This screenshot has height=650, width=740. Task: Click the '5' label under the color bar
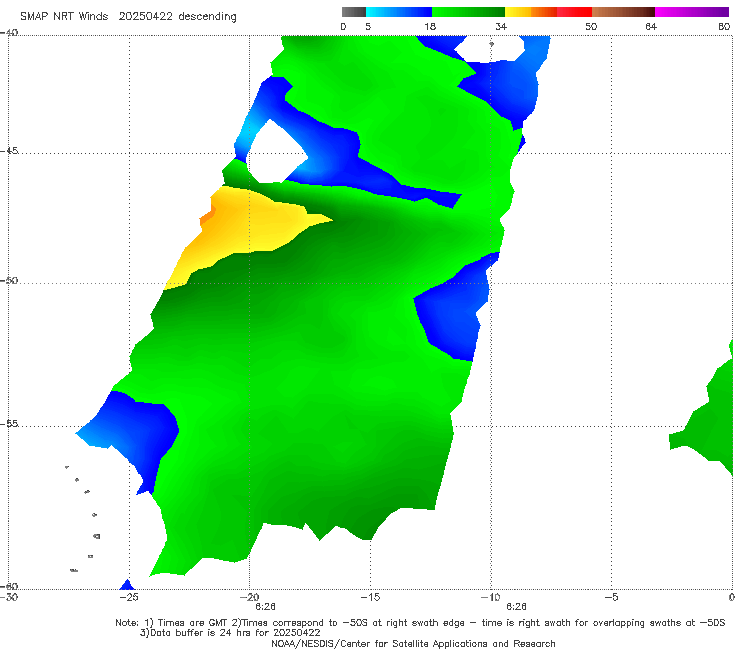tap(368, 26)
